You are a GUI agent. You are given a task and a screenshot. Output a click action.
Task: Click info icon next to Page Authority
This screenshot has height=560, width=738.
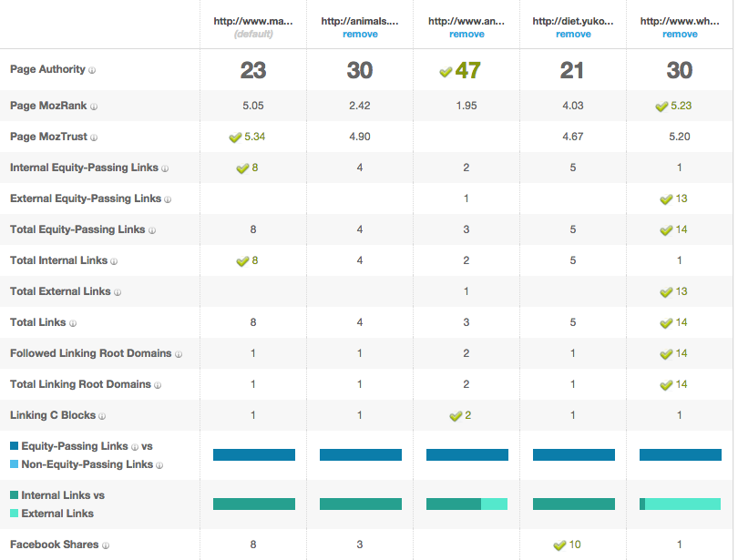coord(93,70)
